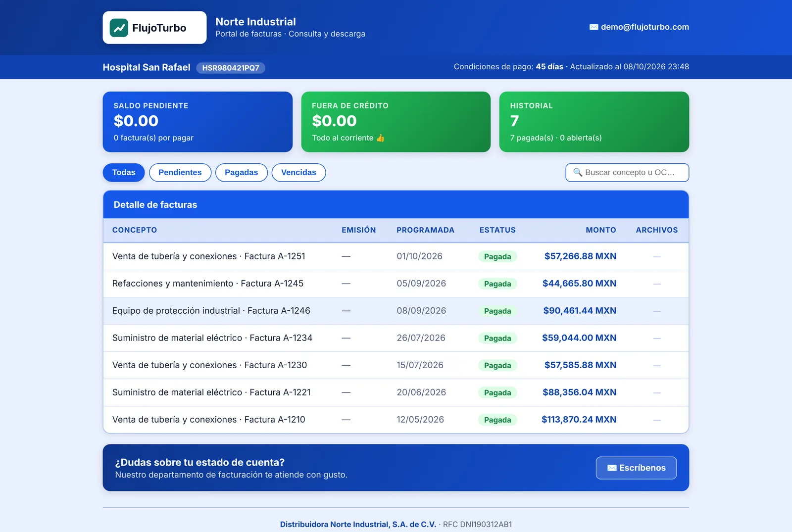The image size is (792, 532).
Task: Click the FlujoTurbo chart logo icon
Action: pos(119,28)
